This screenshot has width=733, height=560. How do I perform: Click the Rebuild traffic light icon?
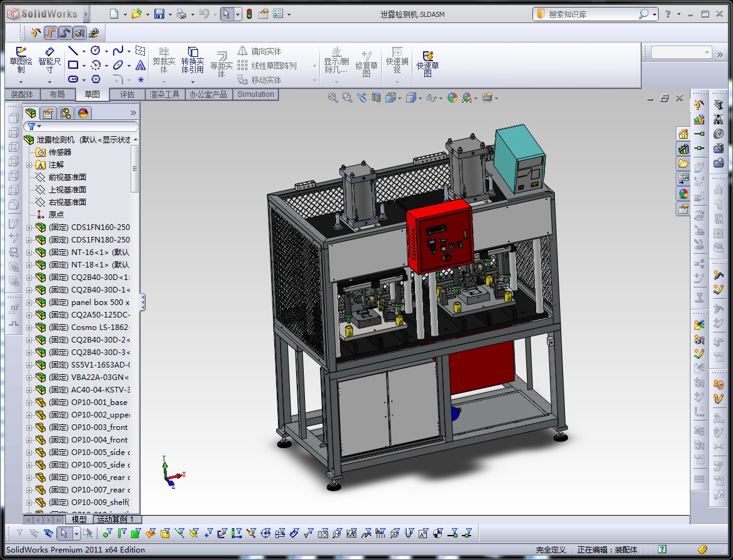249,14
